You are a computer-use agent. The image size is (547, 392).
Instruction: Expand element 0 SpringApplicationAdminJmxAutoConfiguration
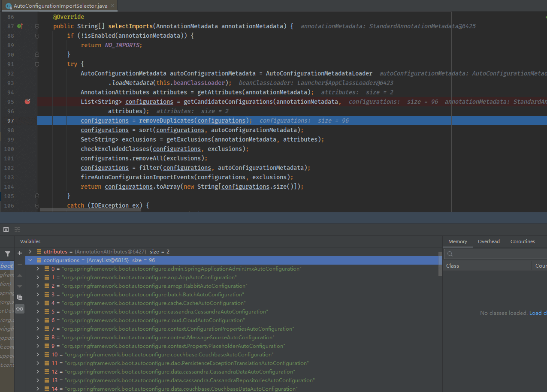coord(38,269)
